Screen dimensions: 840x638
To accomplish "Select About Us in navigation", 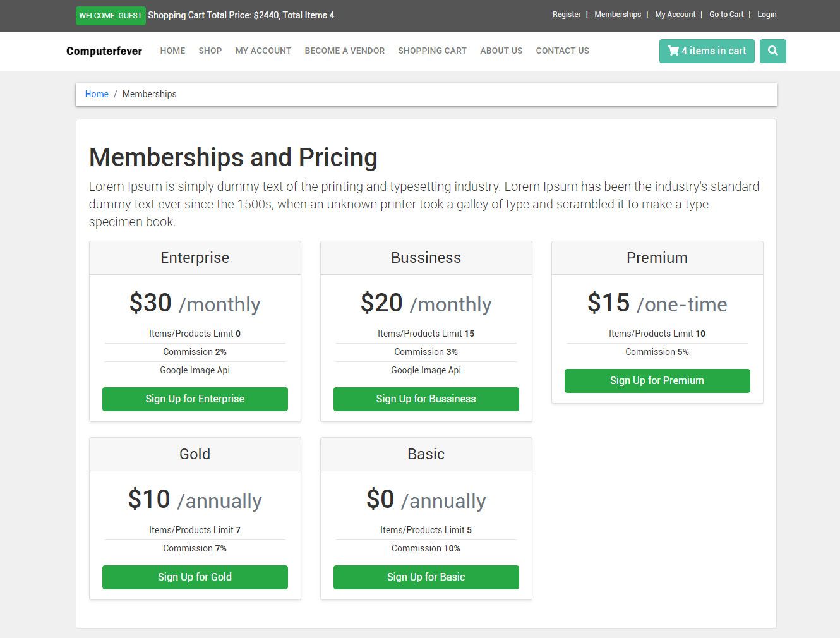I will [x=501, y=51].
